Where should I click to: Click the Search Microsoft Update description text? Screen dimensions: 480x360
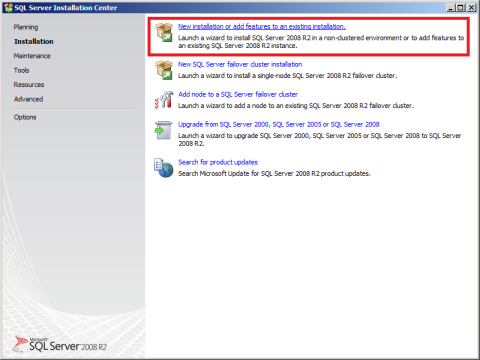[274, 173]
